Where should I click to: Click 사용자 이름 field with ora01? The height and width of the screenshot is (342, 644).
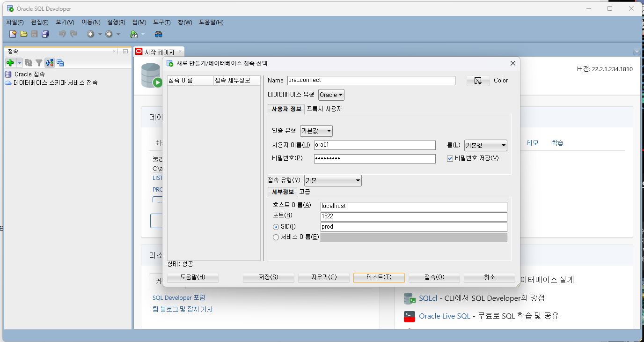tap(375, 145)
